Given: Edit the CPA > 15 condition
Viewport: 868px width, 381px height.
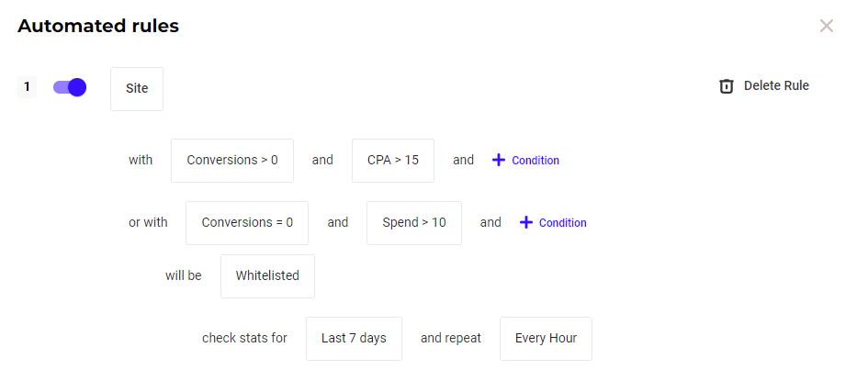Looking at the screenshot, I should [393, 160].
